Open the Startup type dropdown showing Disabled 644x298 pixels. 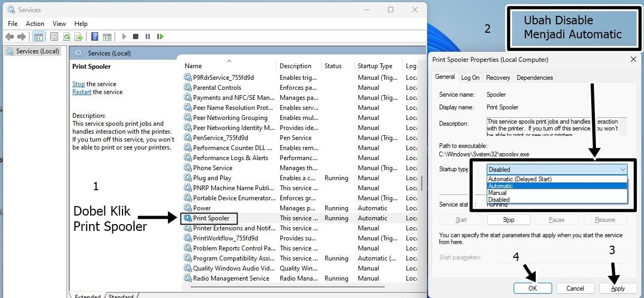click(x=557, y=170)
